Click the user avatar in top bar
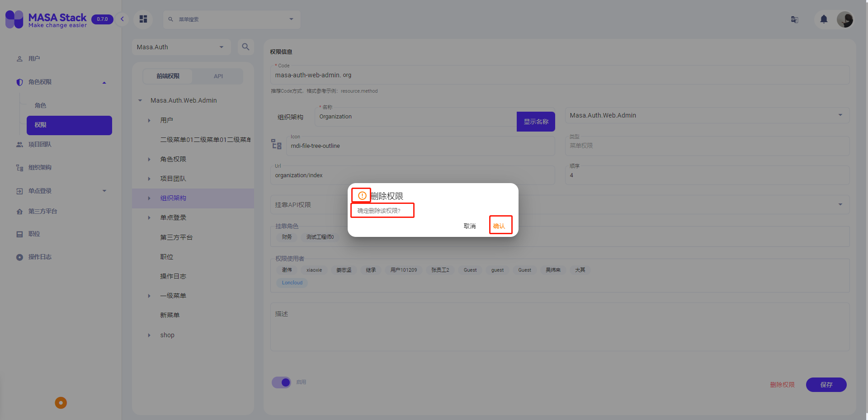 [845, 19]
